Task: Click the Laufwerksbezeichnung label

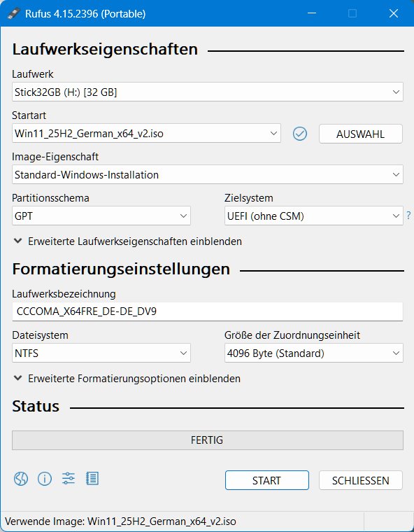Action: (64, 294)
